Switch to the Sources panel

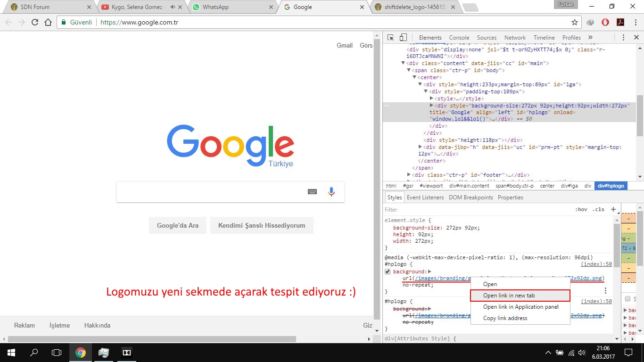point(487,38)
